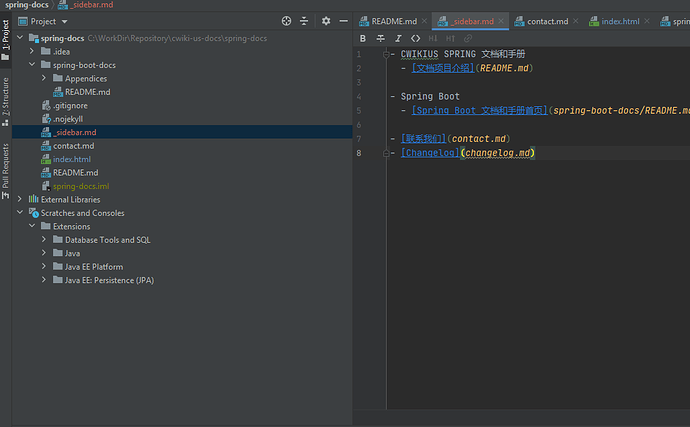Close the README.md editor tab
Image resolution: width=690 pixels, height=427 pixels.
[x=424, y=21]
